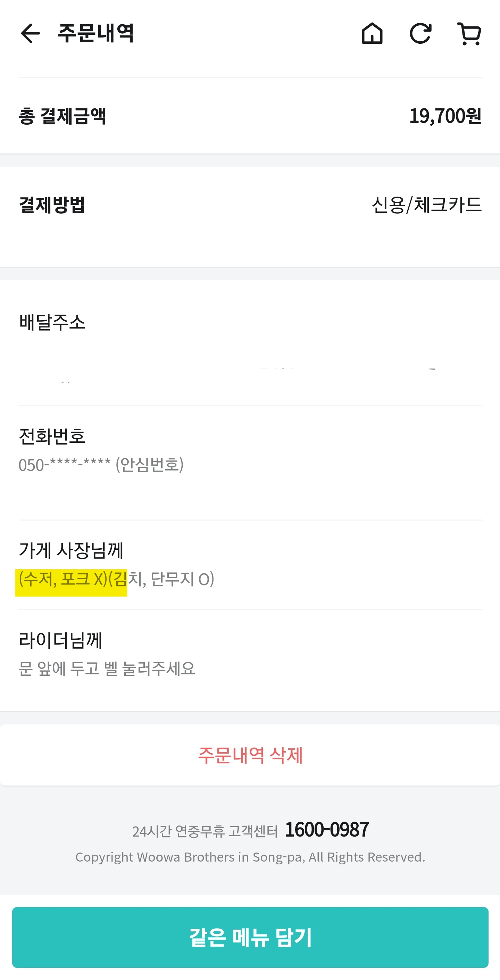
Task: Tap the 라이더님께 heading
Action: click(60, 640)
